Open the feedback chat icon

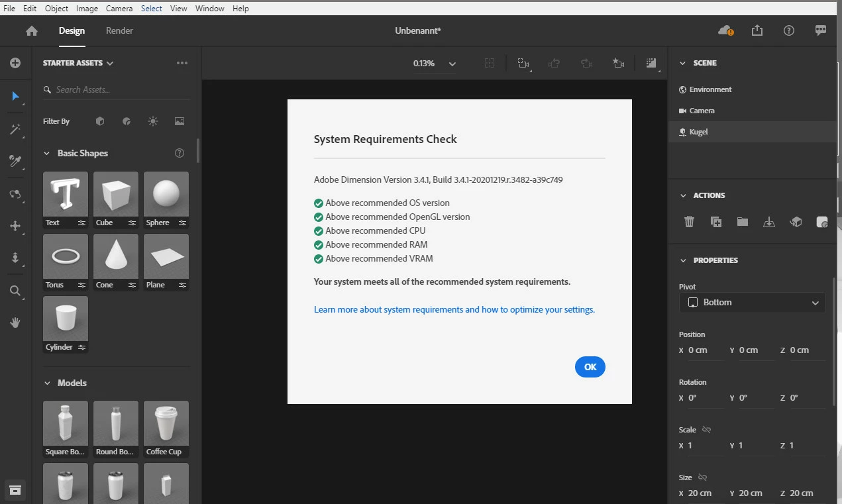821,30
